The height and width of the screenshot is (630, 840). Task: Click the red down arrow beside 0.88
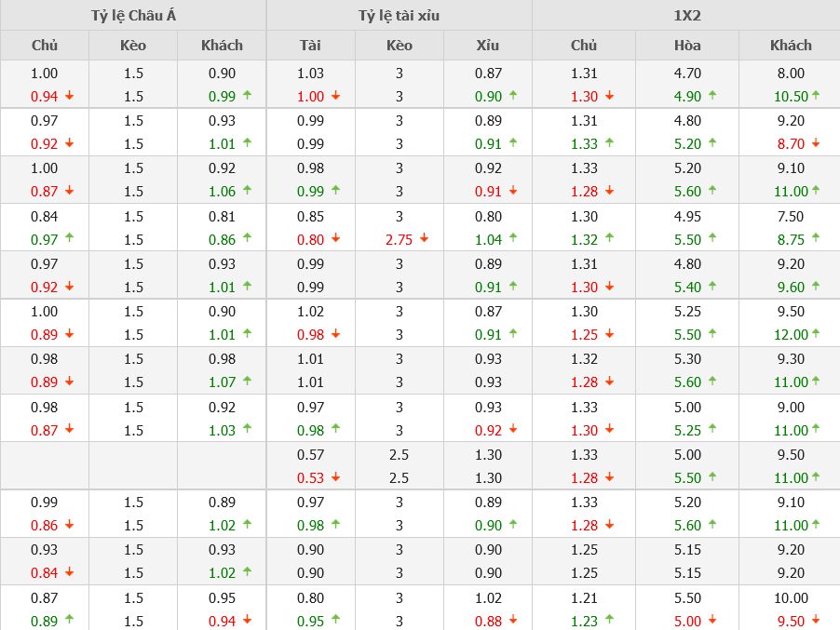click(513, 620)
